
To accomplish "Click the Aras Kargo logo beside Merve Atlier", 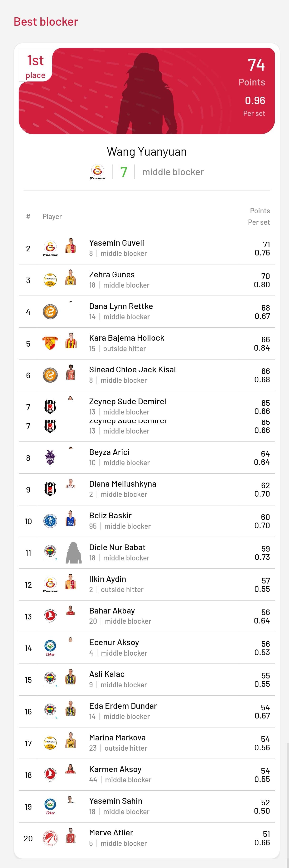I will click(50, 838).
